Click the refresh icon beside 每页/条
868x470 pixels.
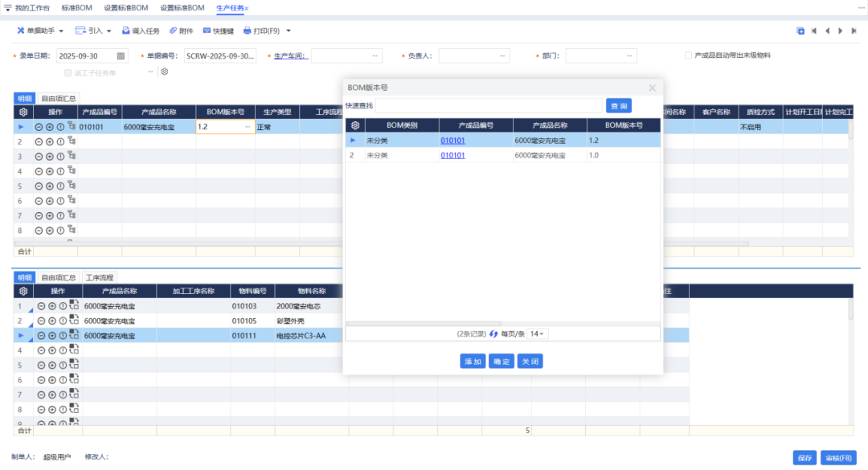pyautogui.click(x=493, y=333)
